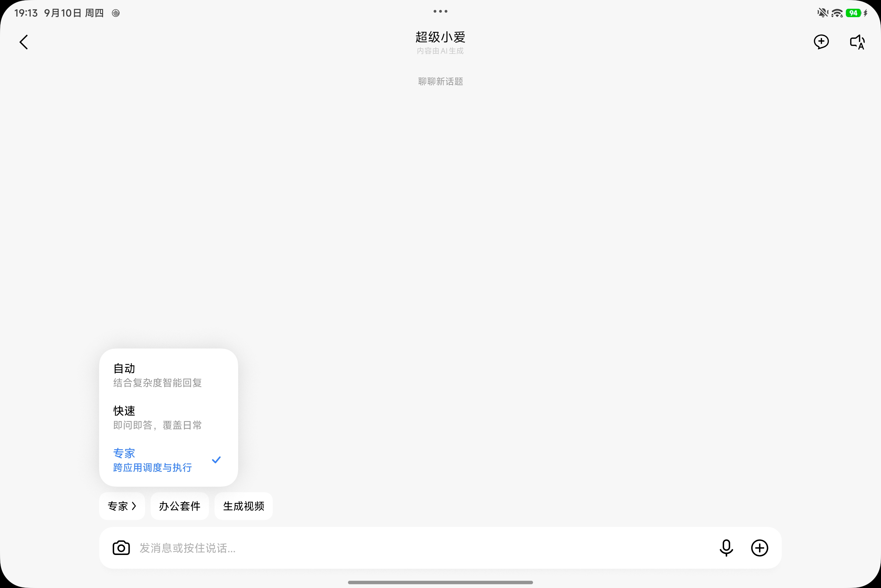The image size is (881, 588).
Task: Start a new chat with plus bubble icon
Action: click(x=821, y=42)
